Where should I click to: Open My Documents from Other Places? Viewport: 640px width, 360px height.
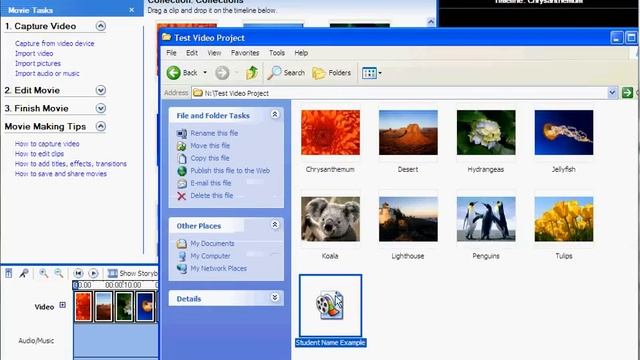tap(212, 244)
